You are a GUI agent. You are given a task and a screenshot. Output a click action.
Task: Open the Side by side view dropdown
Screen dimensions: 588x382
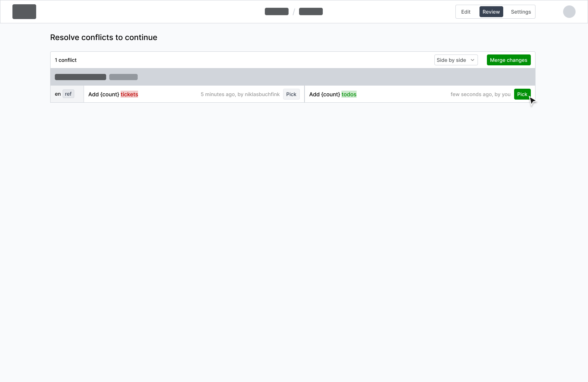tap(456, 60)
